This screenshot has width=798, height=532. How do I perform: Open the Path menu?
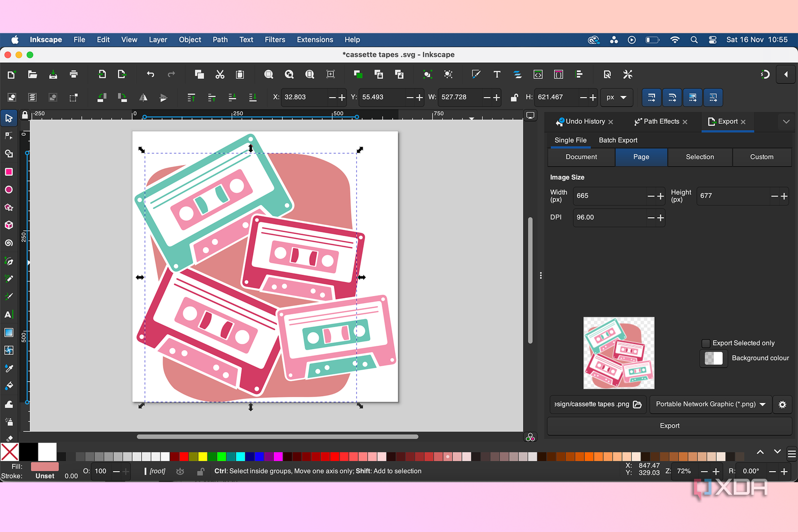point(220,40)
